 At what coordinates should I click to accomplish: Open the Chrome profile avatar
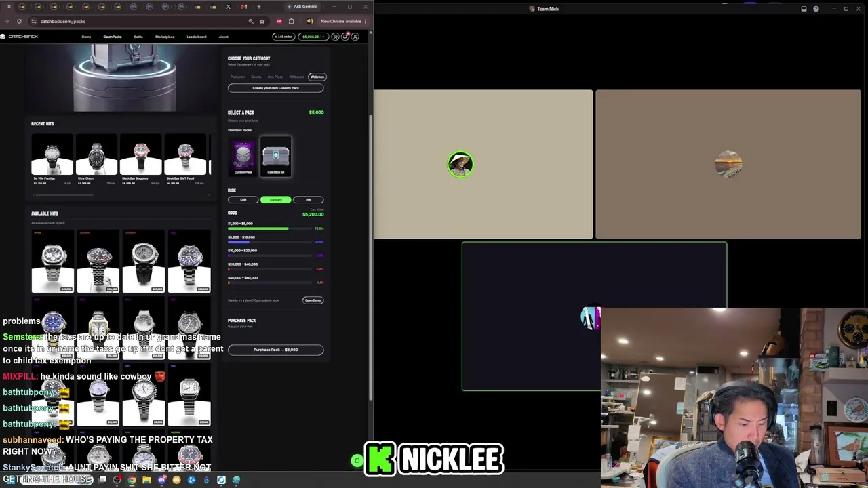tap(309, 21)
